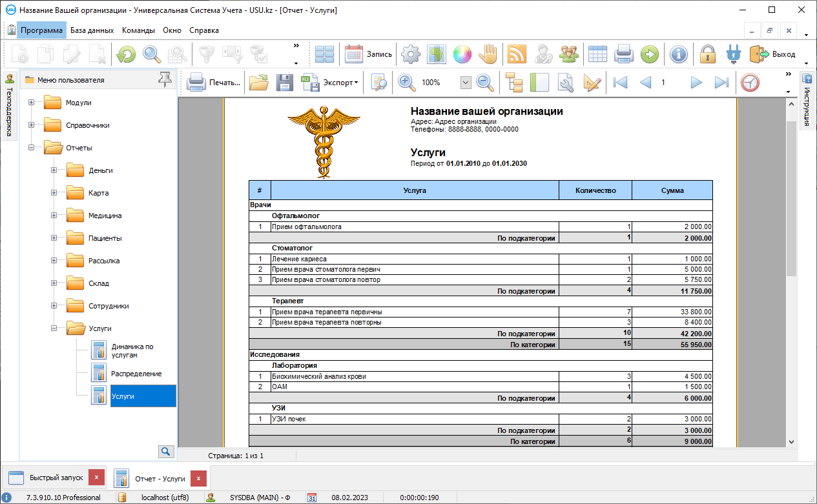Click the RSS feed icon
Screen dimensions: 817x504
(x=517, y=54)
